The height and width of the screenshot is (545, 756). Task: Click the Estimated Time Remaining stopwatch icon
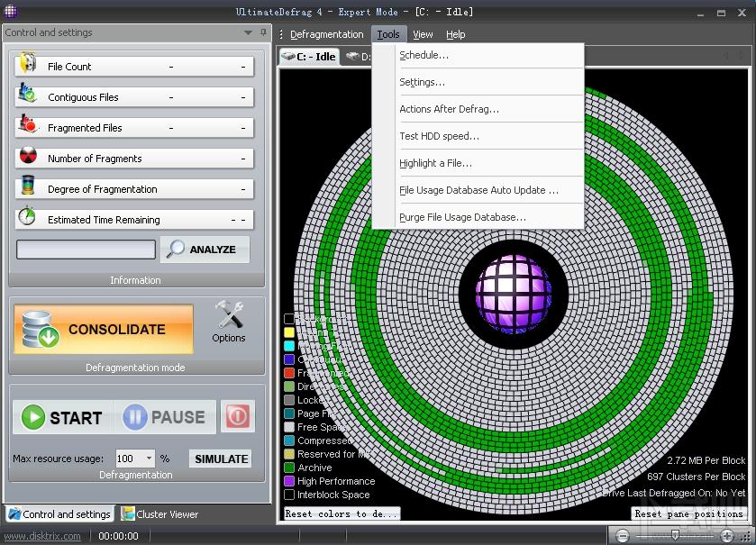click(27, 216)
